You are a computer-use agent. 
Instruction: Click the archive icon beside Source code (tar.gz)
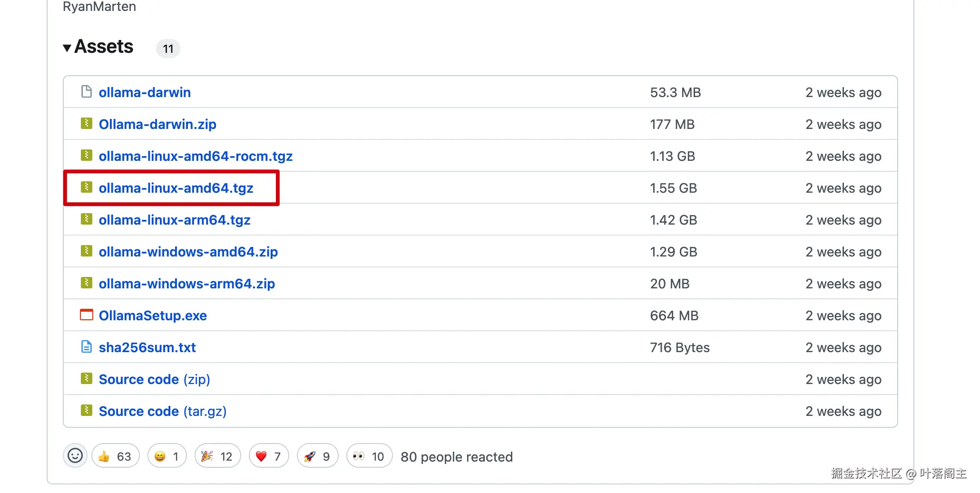[87, 410]
